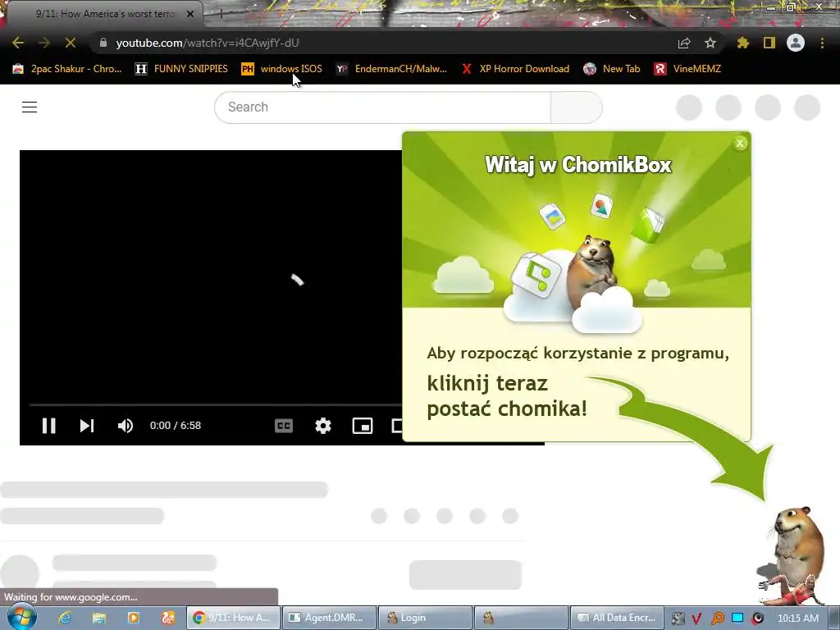Launch Internet Explorer from taskbar

click(65, 618)
